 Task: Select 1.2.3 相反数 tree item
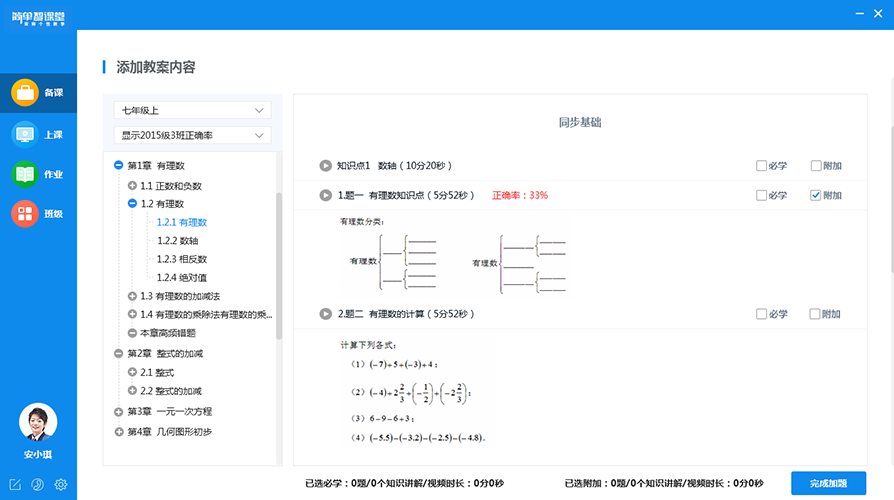[x=182, y=259]
